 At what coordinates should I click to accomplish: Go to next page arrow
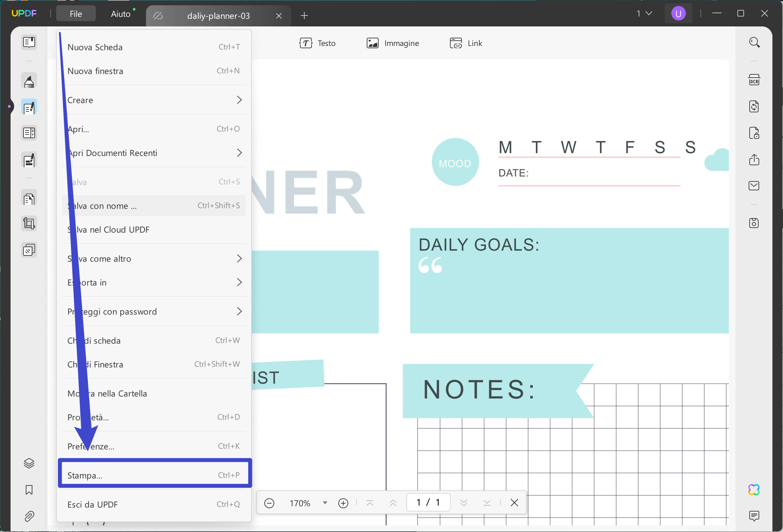pos(464,503)
